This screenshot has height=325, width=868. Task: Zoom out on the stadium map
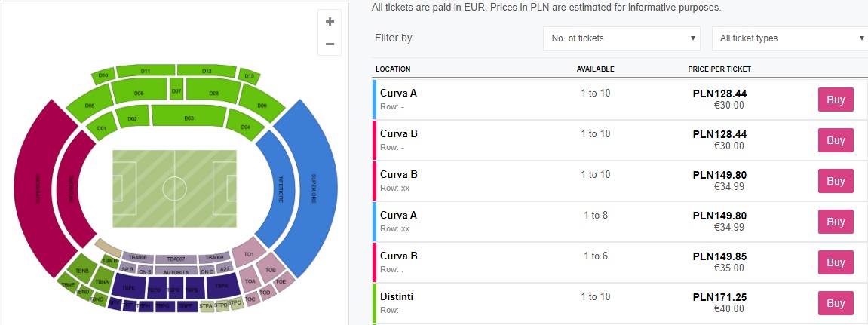click(x=330, y=44)
